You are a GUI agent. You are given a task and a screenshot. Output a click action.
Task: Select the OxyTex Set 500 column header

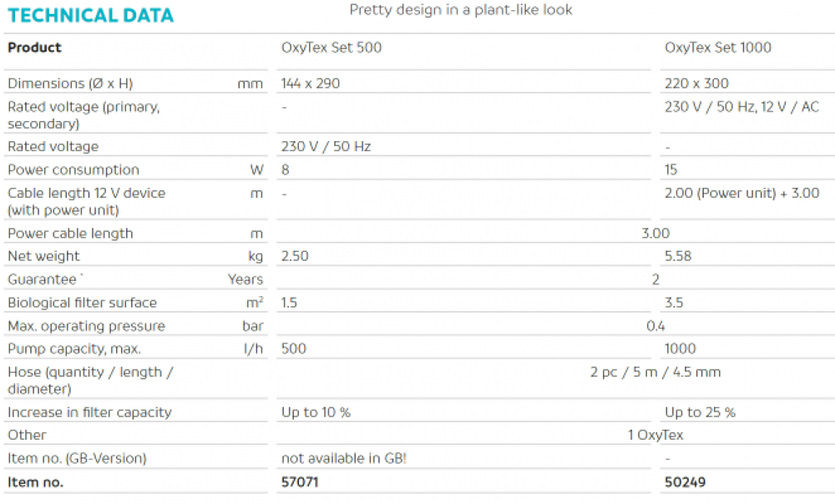coord(331,48)
